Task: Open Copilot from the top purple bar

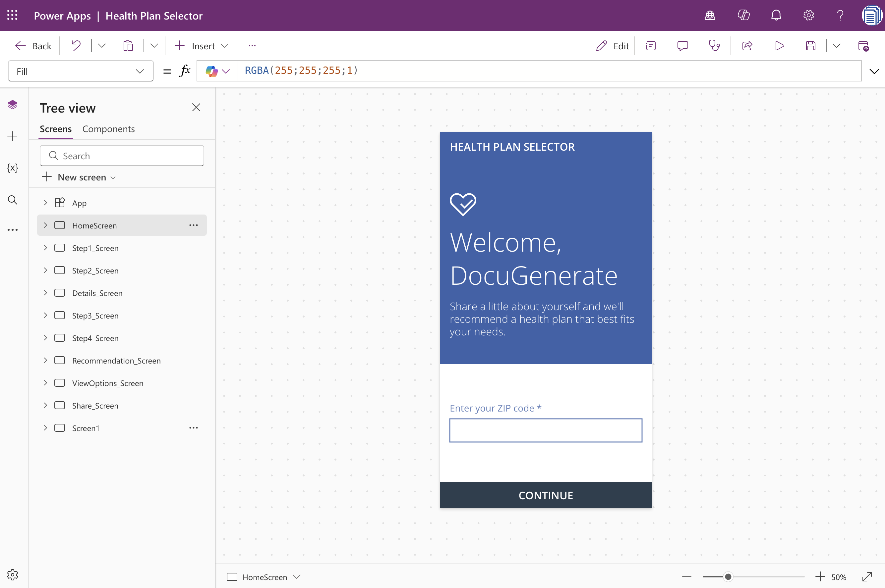Action: pos(743,15)
